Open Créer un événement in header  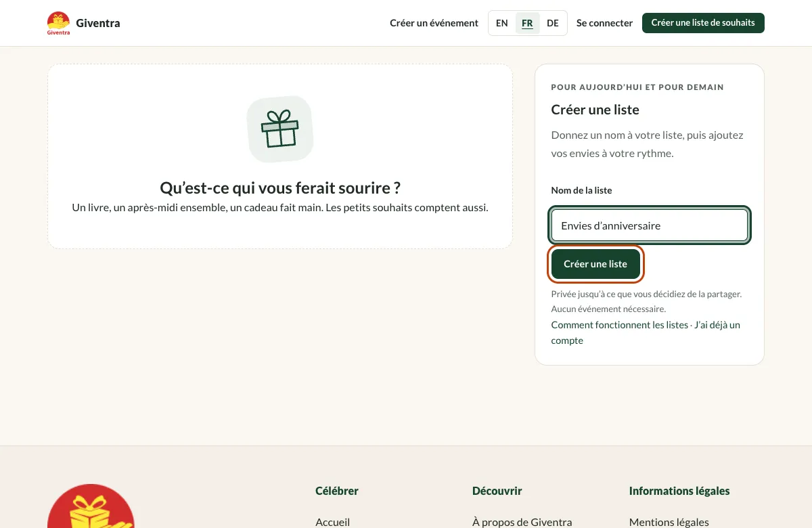pos(434,23)
